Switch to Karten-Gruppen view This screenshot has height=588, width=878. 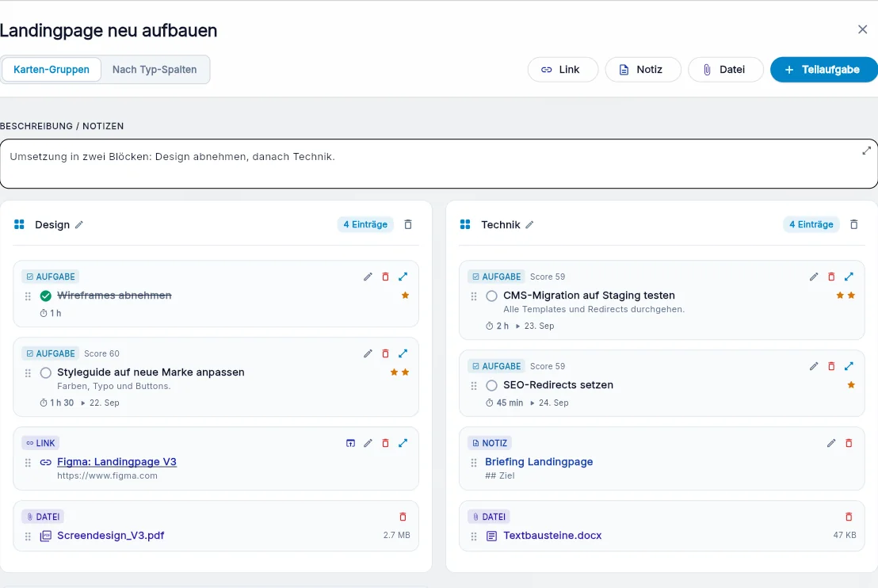tap(52, 70)
